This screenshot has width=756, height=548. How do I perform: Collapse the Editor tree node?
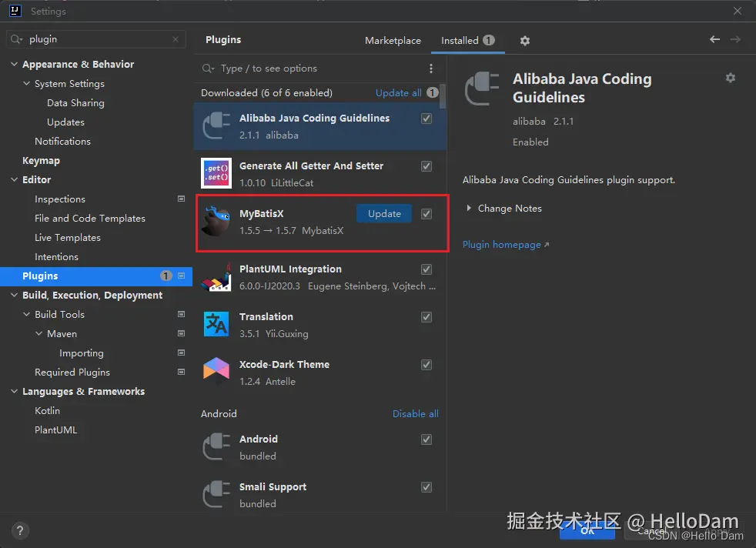(14, 179)
